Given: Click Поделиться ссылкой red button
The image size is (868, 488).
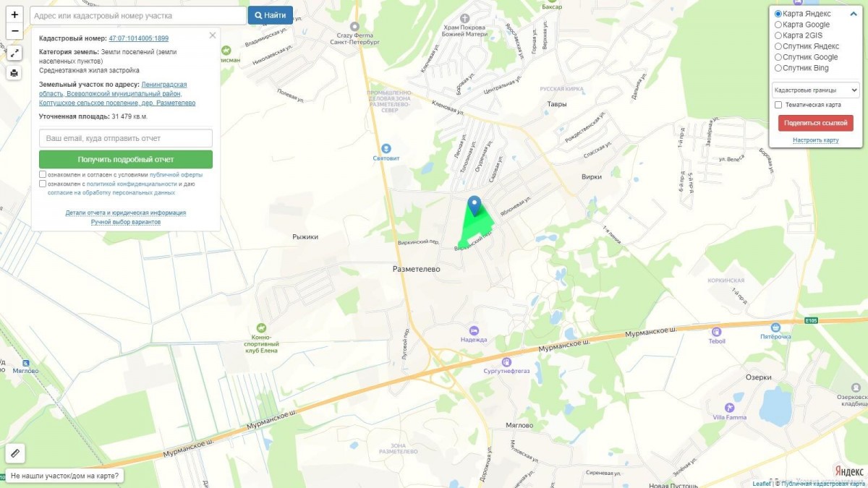Looking at the screenshot, I should pyautogui.click(x=816, y=123).
